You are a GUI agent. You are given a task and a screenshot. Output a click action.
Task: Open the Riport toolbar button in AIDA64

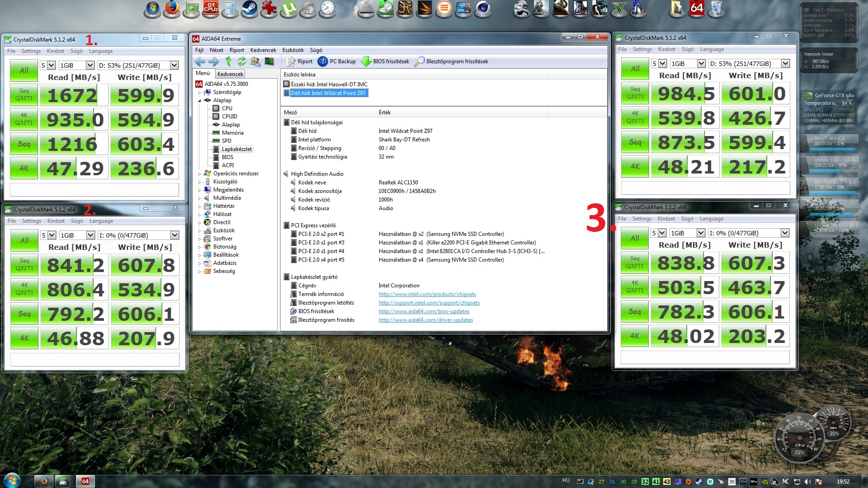pyautogui.click(x=299, y=61)
